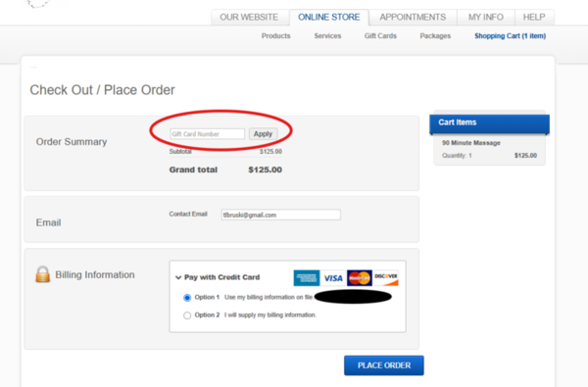Open the MY INFO tab
The height and width of the screenshot is (387, 588).
coord(486,18)
